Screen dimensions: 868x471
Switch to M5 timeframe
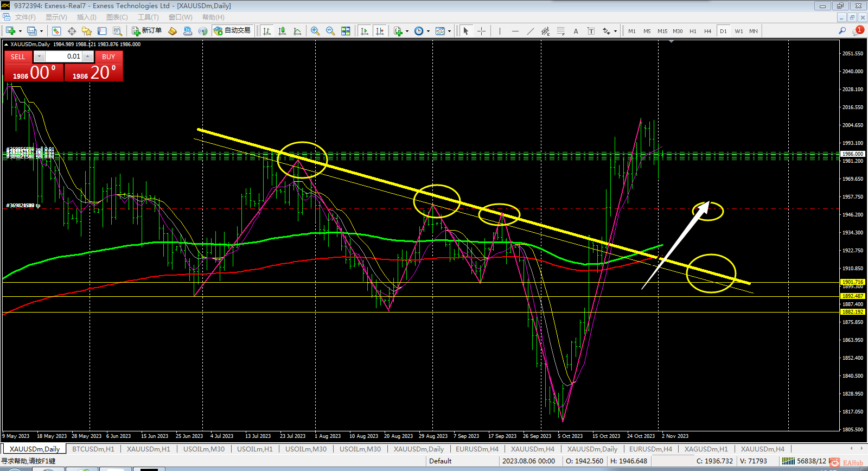(x=647, y=31)
